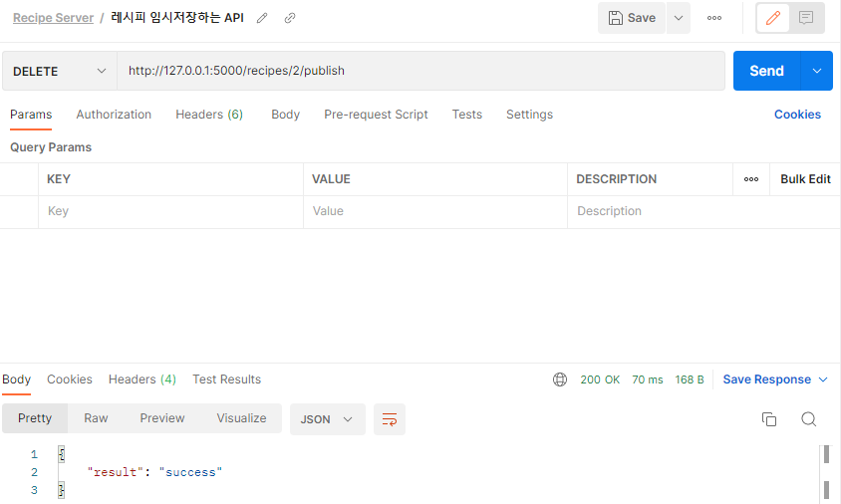The width and height of the screenshot is (841, 504).
Task: Search the response with magnifier icon
Action: click(809, 419)
